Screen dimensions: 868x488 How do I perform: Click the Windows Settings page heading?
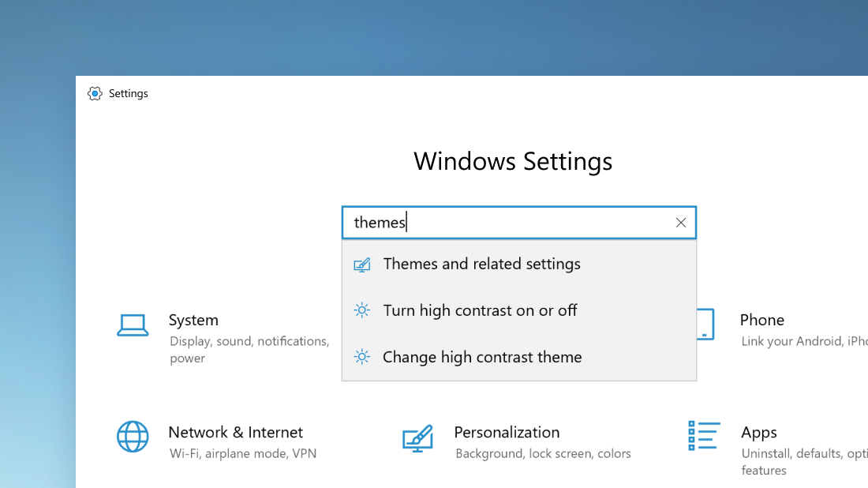coord(513,161)
